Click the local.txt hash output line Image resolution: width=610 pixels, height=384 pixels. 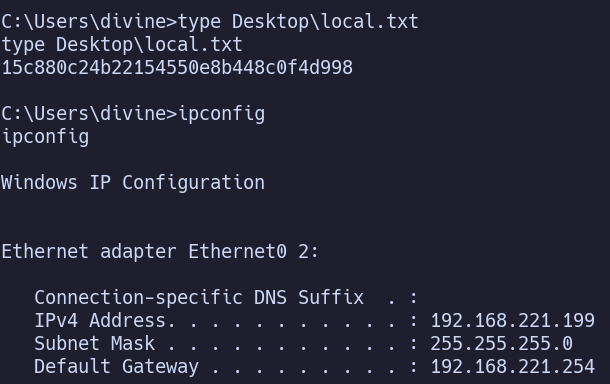click(x=177, y=68)
